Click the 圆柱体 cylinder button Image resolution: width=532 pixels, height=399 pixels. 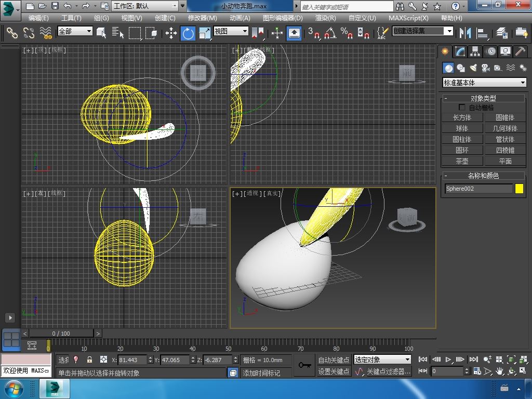pos(462,139)
